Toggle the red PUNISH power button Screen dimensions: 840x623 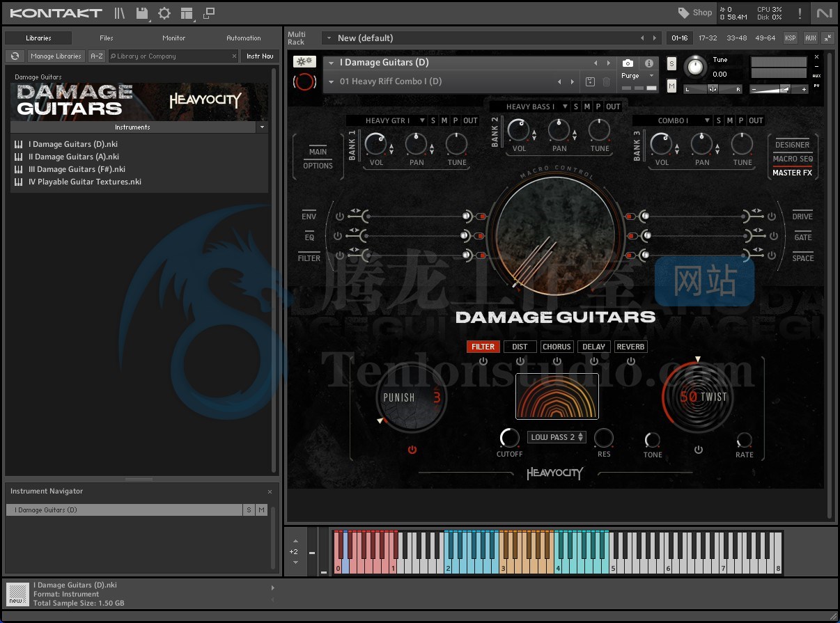click(412, 450)
